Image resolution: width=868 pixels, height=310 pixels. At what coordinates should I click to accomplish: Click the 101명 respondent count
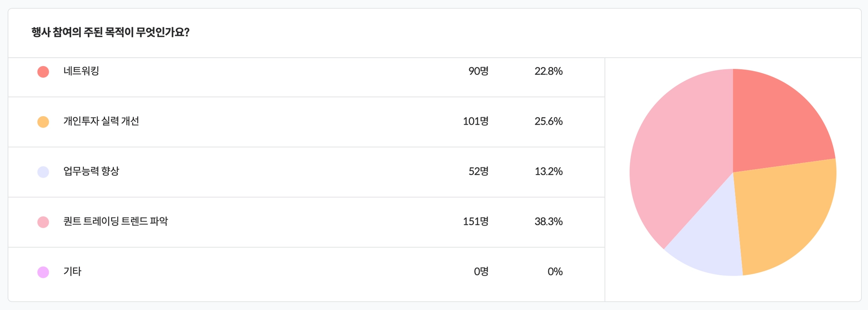[476, 121]
